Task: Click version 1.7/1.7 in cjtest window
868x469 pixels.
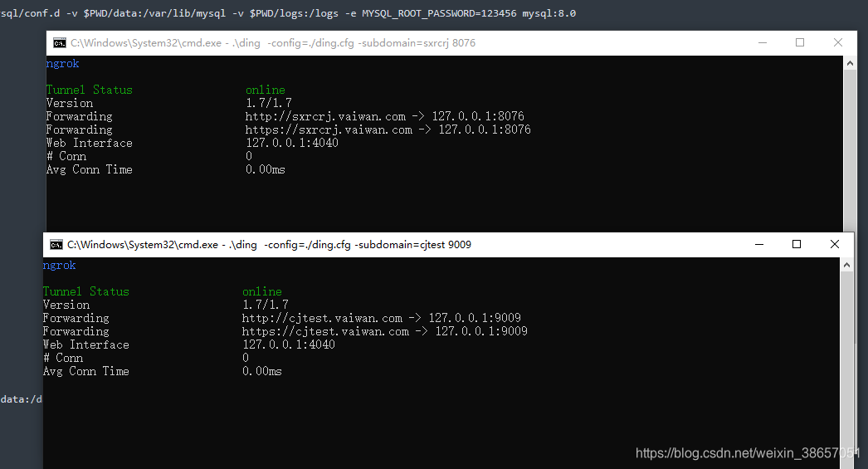Action: [266, 305]
